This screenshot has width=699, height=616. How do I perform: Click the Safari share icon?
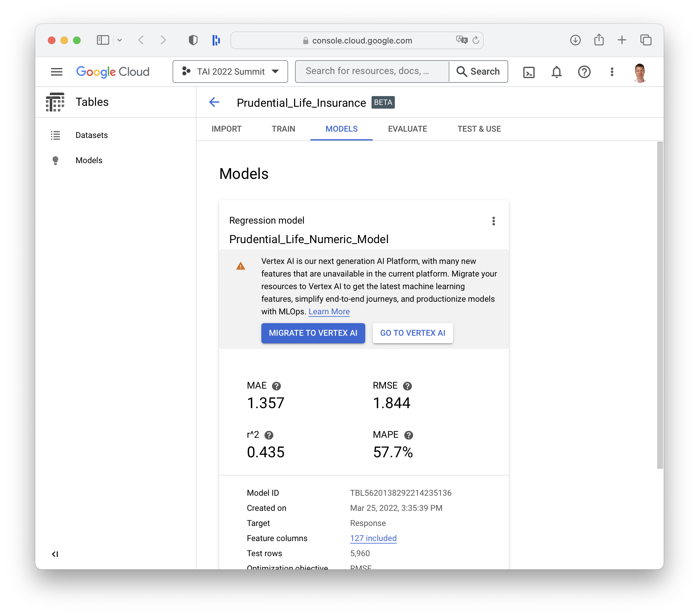tap(599, 40)
